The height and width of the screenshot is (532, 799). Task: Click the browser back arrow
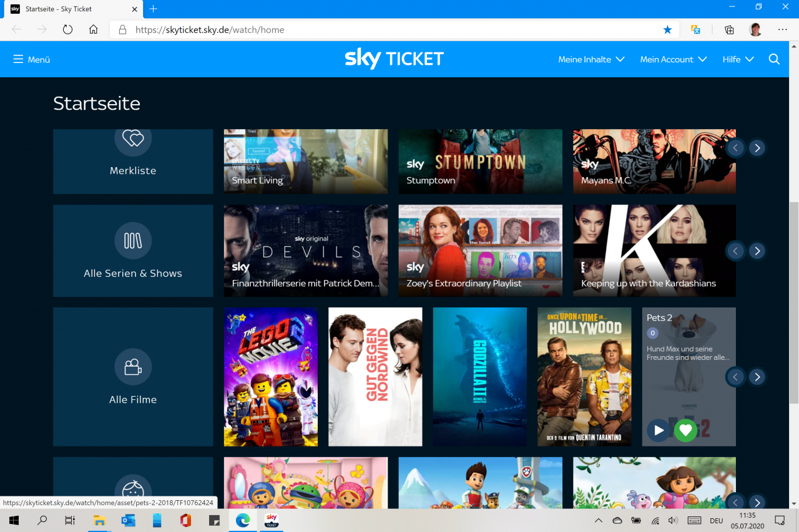[16, 29]
